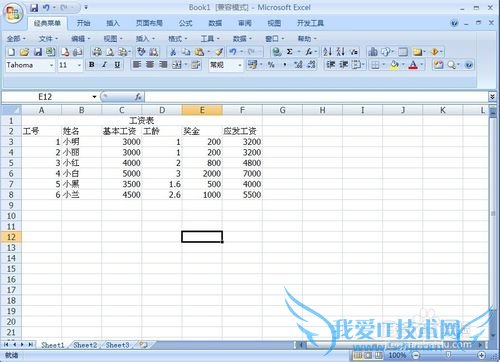The image size is (500, 362).
Task: Open the Quick Access Toolbar customize dropdown
Action: point(86,7)
